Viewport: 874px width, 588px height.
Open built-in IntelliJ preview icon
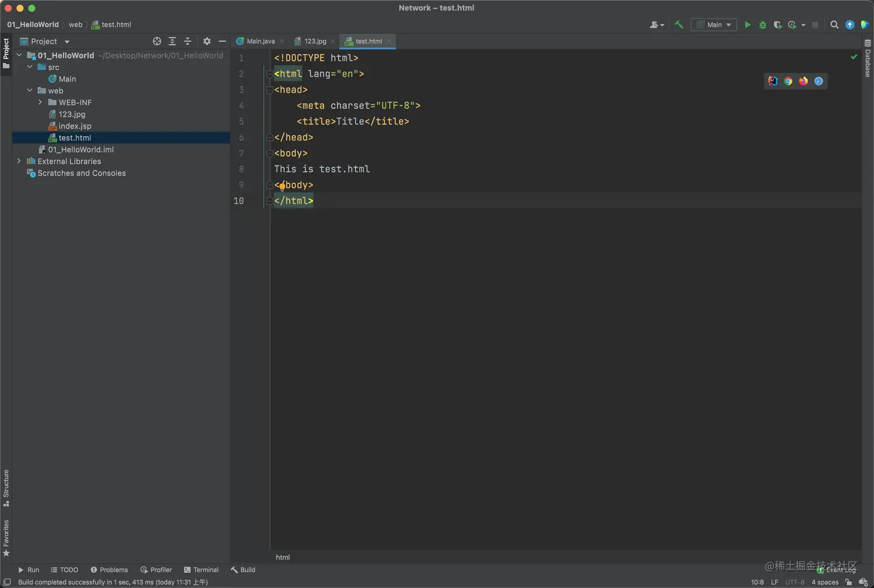773,82
